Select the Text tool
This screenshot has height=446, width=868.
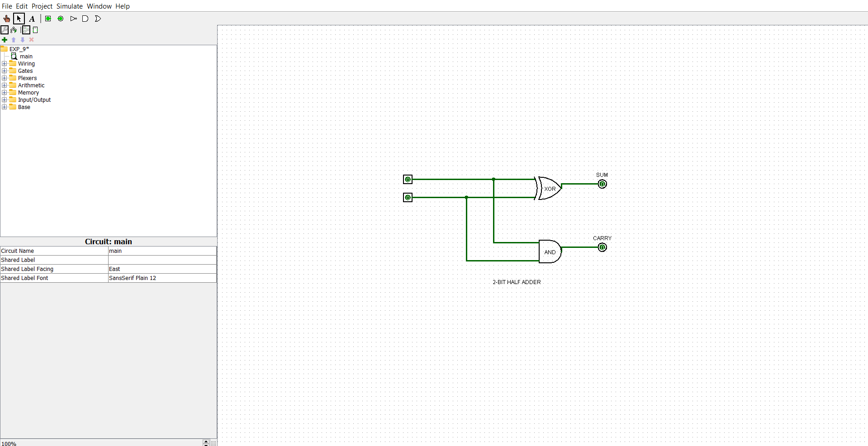pyautogui.click(x=32, y=19)
